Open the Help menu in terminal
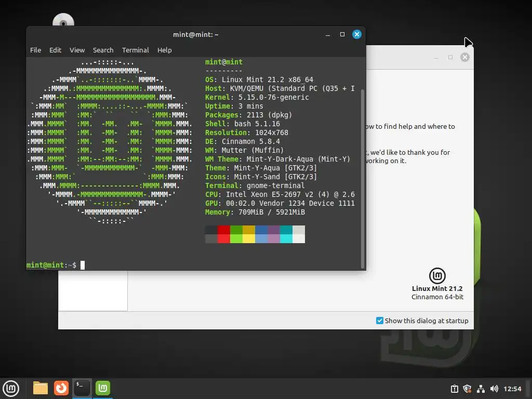The width and height of the screenshot is (532, 399). [x=165, y=50]
